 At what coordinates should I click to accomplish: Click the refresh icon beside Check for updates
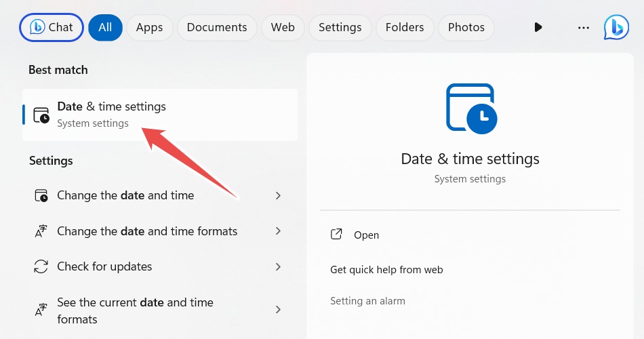click(x=41, y=266)
